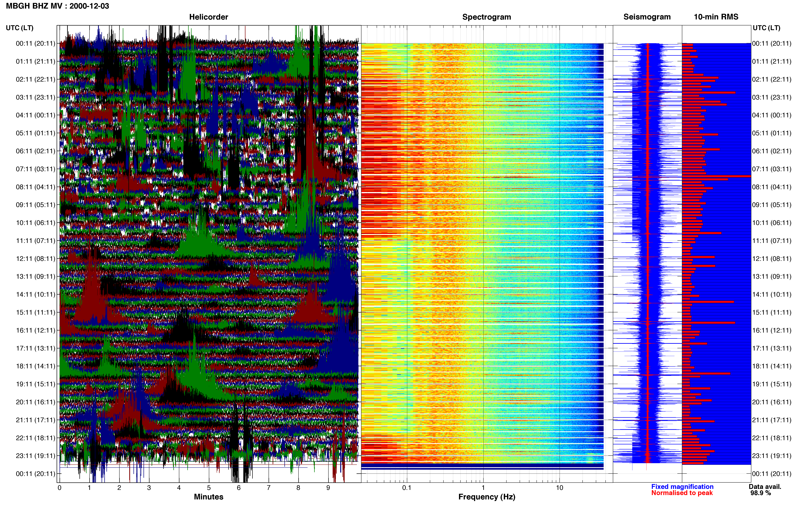Click RMS-side time label 05:11 (01:11)

772,133
